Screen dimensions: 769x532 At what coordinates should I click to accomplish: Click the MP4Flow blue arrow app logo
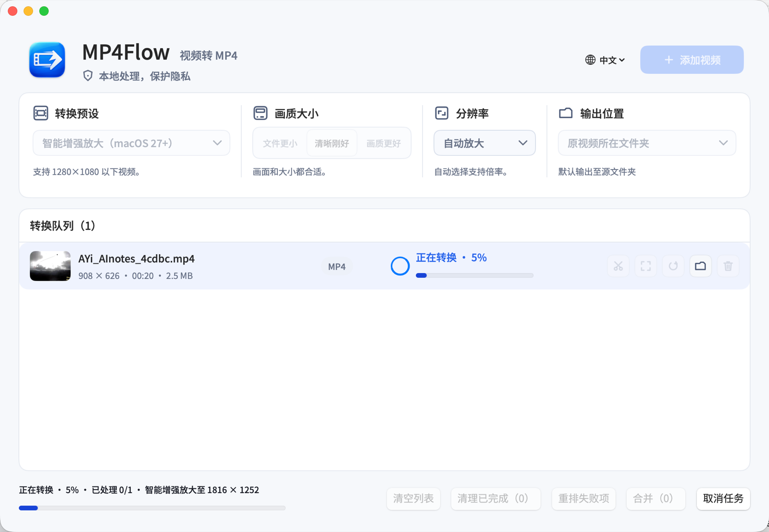tap(47, 60)
